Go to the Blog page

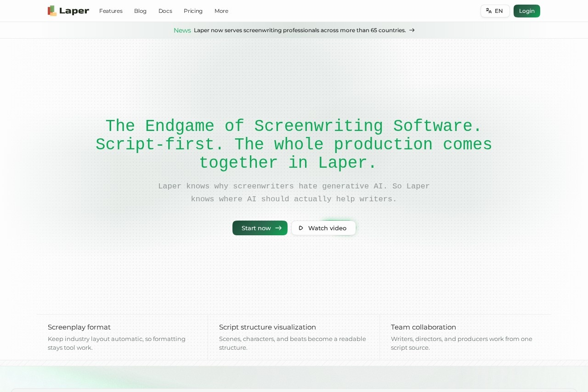[x=140, y=11]
